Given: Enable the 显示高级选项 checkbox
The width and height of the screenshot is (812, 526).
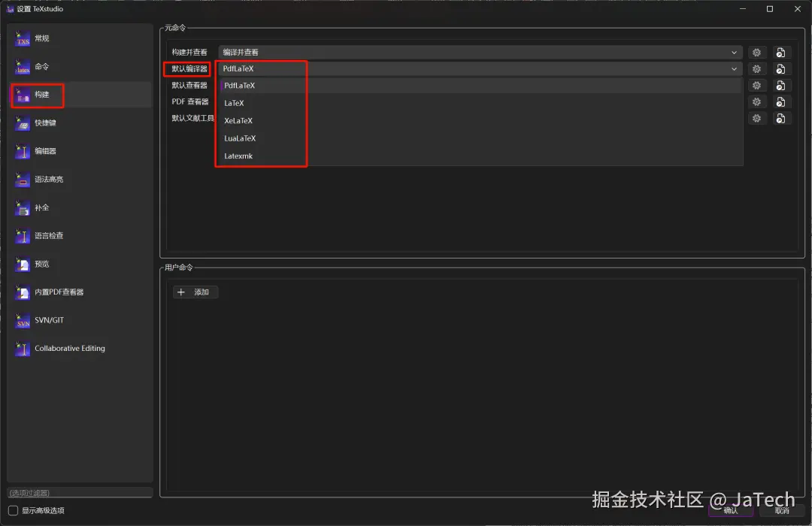Looking at the screenshot, I should (x=14, y=510).
